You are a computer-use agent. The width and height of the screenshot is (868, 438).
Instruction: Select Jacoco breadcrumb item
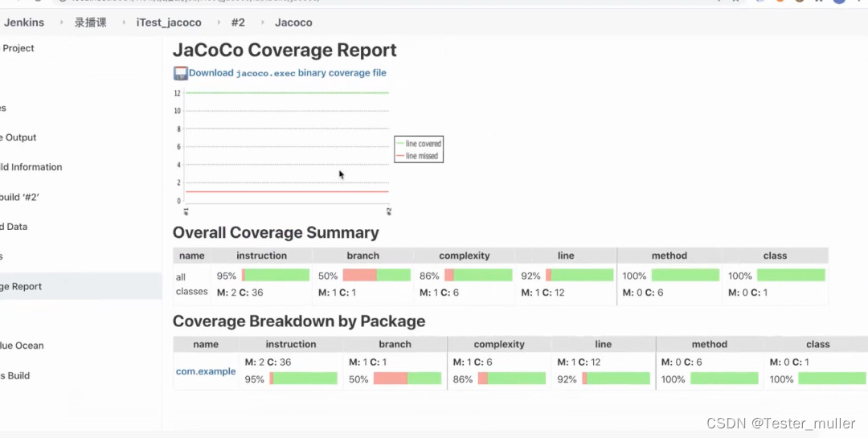click(x=293, y=23)
